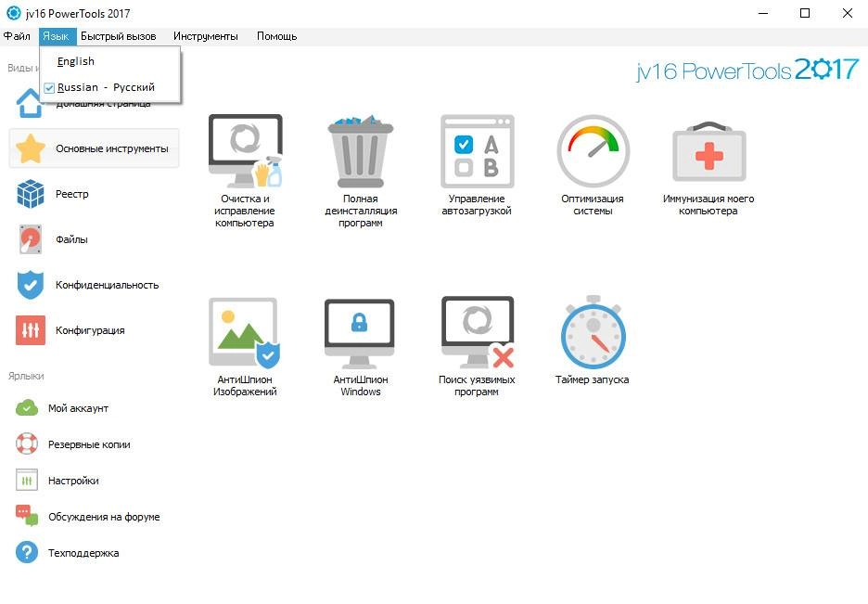The image size is (868, 604).
Task: Click the home page house icon
Action: tap(30, 104)
